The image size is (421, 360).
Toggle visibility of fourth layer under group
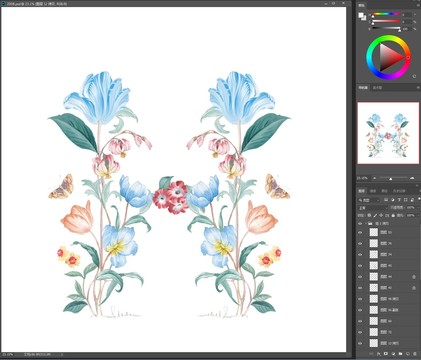click(x=360, y=266)
